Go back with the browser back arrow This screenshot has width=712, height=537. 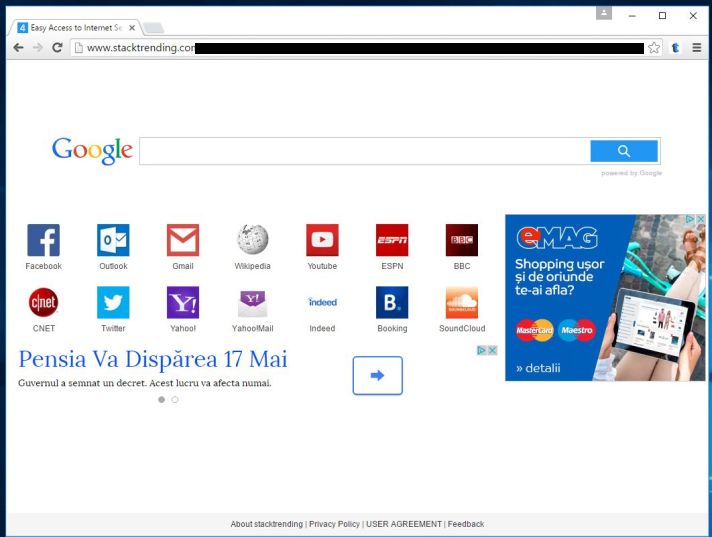click(18, 48)
